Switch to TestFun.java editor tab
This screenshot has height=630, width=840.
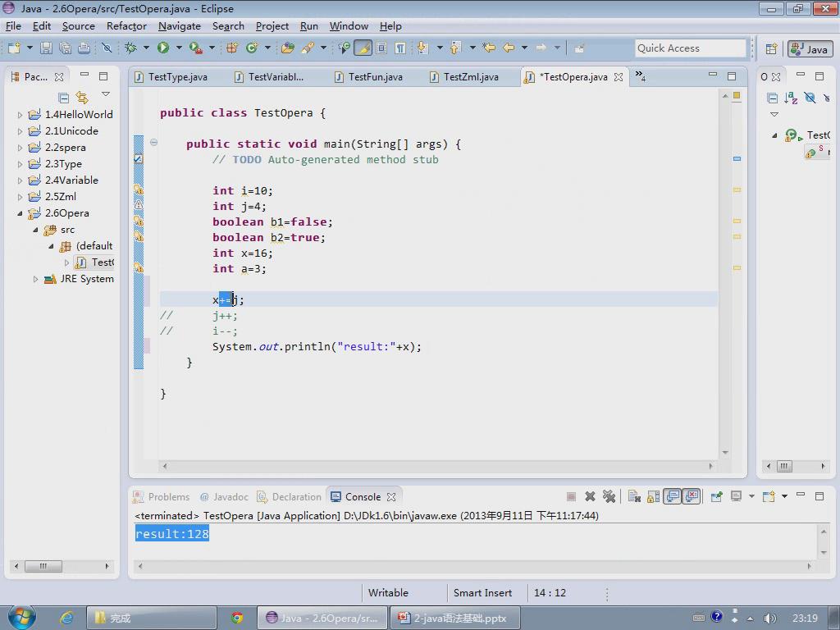[368, 77]
